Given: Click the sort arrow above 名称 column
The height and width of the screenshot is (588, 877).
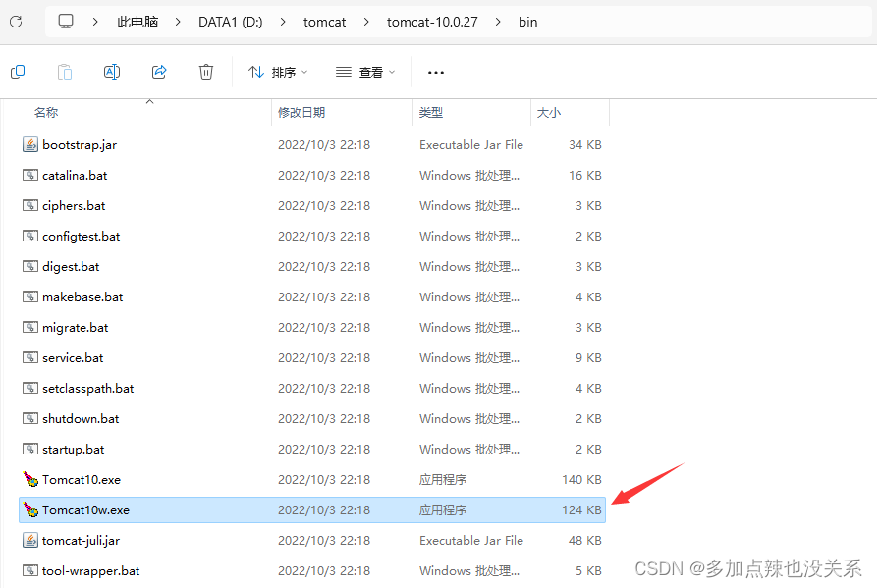Looking at the screenshot, I should tap(149, 102).
